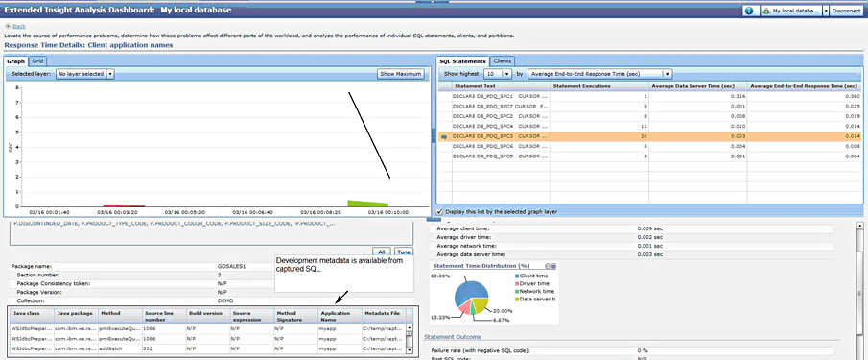
Task: Click the Statement Outcome section heading
Action: [x=453, y=337]
